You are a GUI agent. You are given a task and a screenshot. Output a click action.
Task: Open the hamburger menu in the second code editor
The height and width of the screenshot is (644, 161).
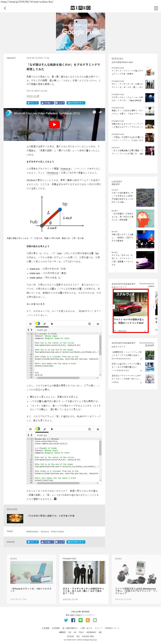click(x=30, y=429)
